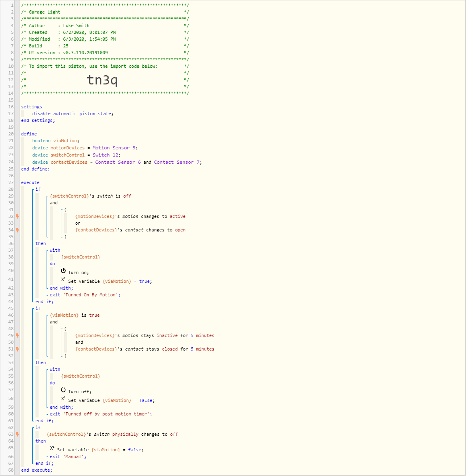This screenshot has width=469, height=476.
Task: Click the circle icon beside Turn off
Action: tap(63, 390)
